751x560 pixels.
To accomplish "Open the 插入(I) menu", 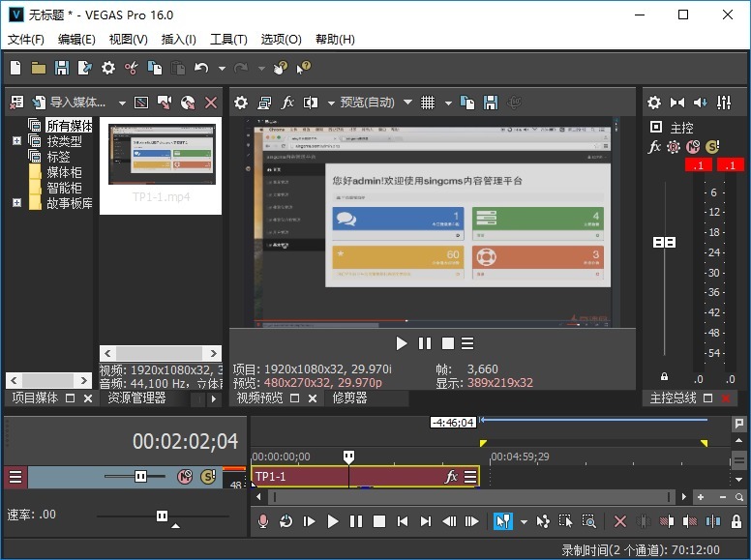I will tap(178, 40).
